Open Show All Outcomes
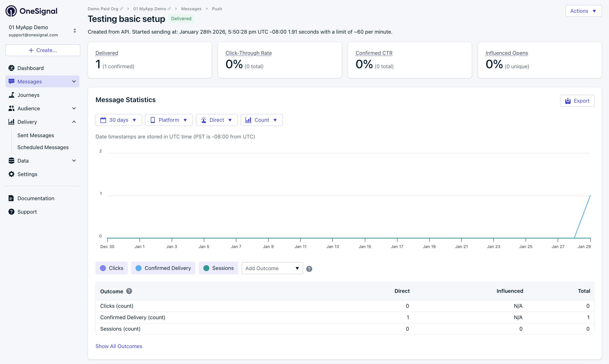This screenshot has width=609, height=364. coord(119,346)
